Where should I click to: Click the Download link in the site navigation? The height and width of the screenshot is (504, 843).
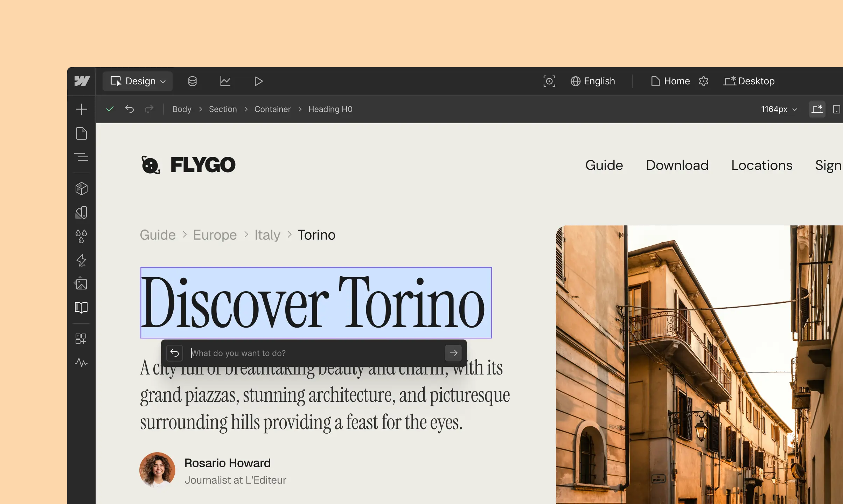tap(677, 165)
